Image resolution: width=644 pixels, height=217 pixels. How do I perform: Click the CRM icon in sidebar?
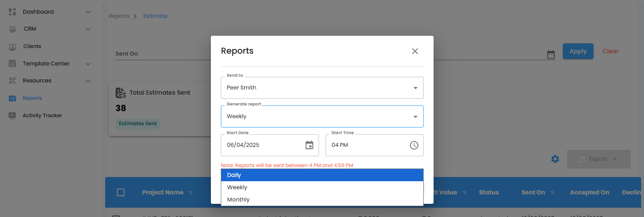click(13, 29)
